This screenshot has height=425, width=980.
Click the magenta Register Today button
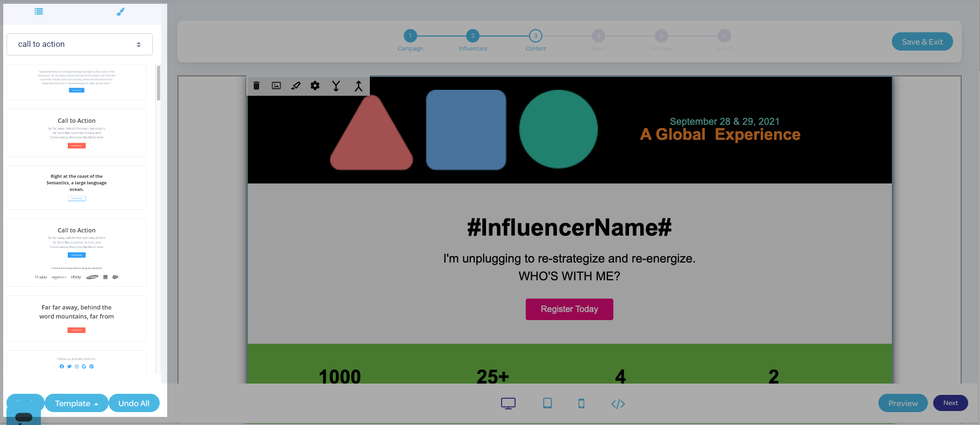click(569, 309)
